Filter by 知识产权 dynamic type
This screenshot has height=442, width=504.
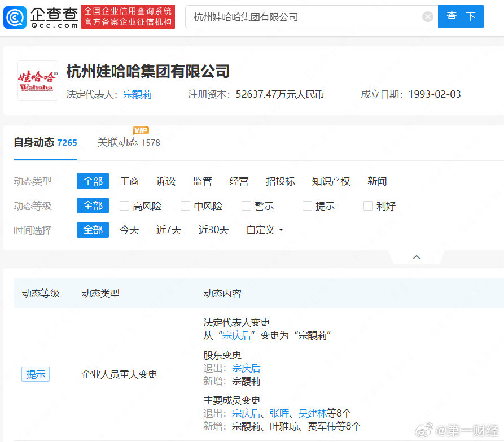(331, 181)
